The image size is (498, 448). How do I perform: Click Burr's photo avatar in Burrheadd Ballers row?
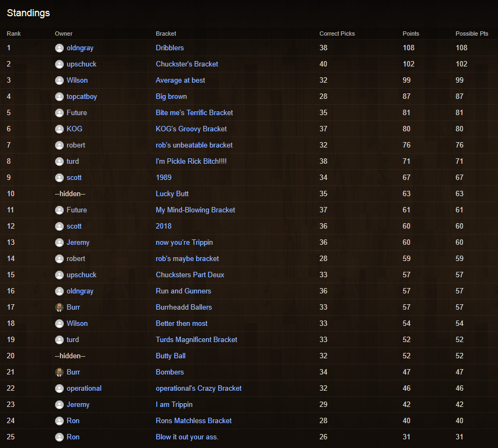click(x=59, y=307)
